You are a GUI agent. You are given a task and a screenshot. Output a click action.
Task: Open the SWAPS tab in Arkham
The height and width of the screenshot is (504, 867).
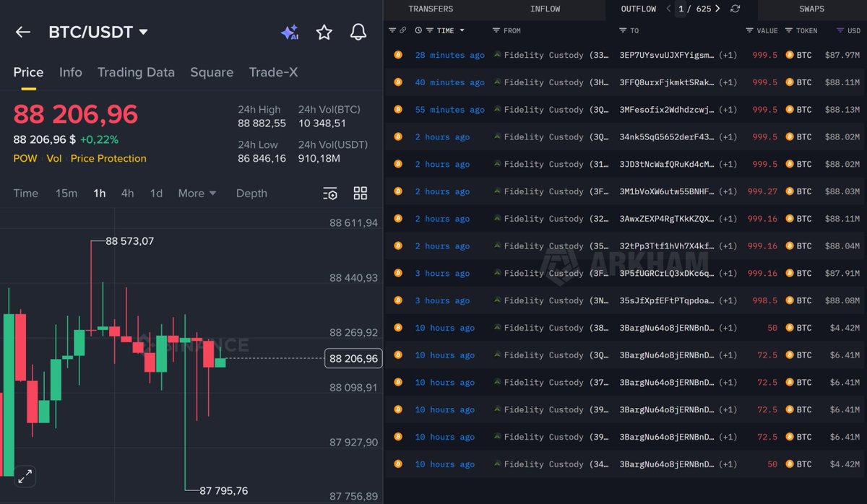[x=812, y=9]
